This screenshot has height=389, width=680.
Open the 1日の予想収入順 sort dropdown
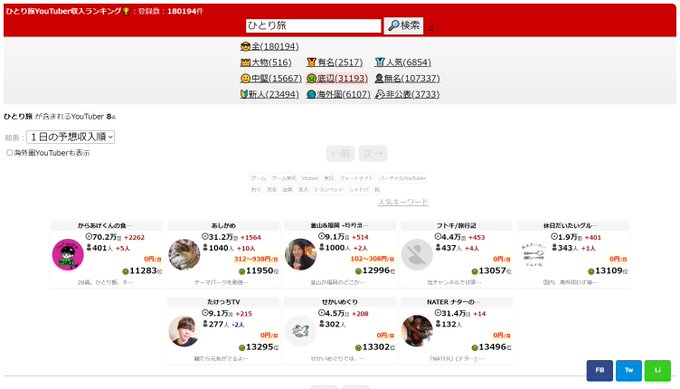pyautogui.click(x=71, y=137)
